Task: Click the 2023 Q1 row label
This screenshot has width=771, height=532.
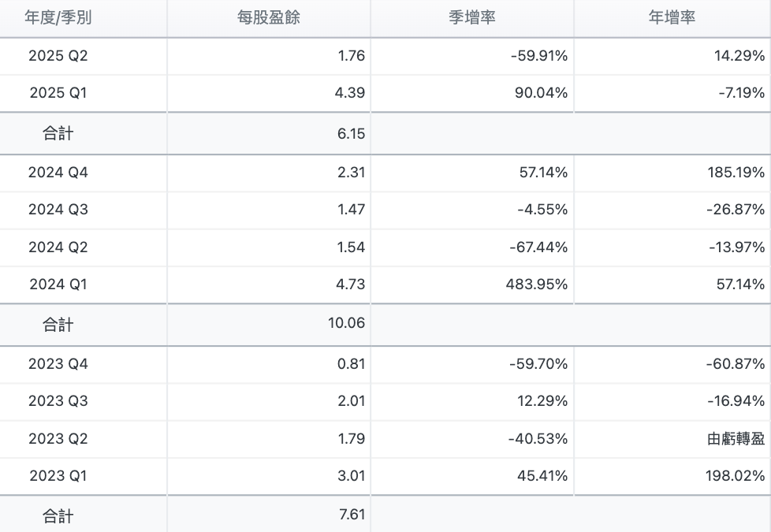Action: click(58, 476)
